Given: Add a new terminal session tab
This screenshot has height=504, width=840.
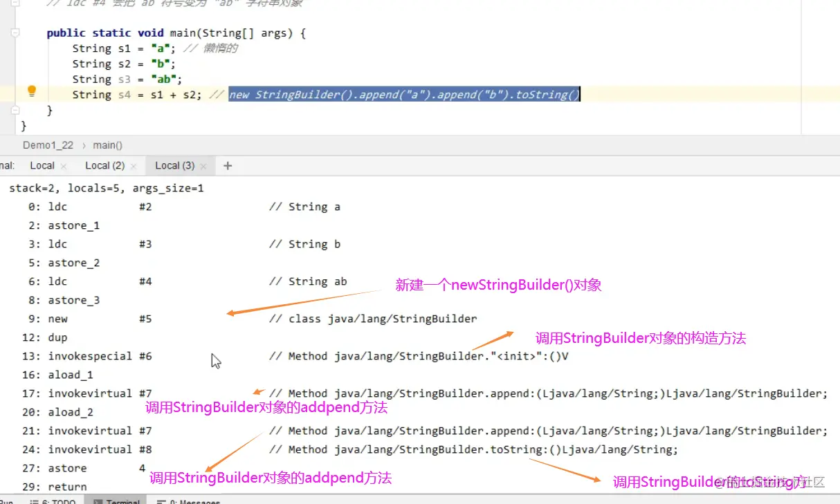Looking at the screenshot, I should 228,165.
